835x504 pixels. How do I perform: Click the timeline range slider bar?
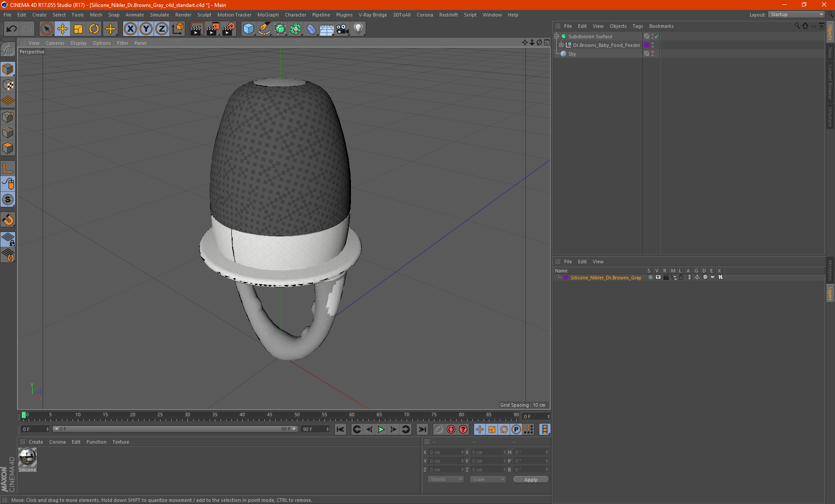click(x=175, y=429)
